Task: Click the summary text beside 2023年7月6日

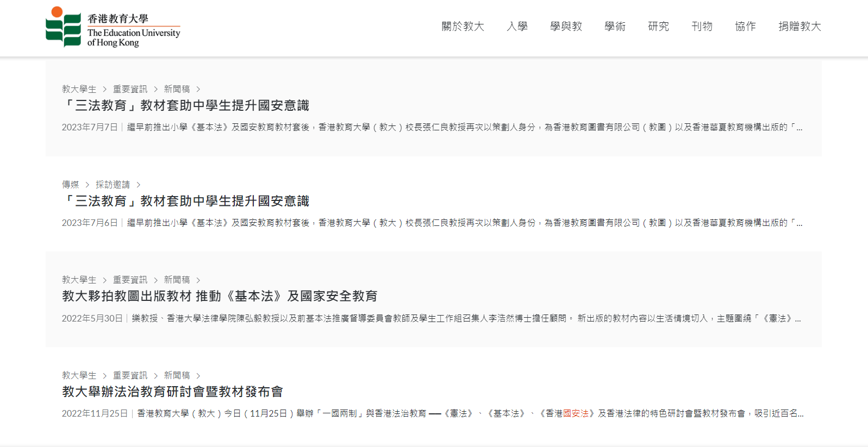Action: 465,223
